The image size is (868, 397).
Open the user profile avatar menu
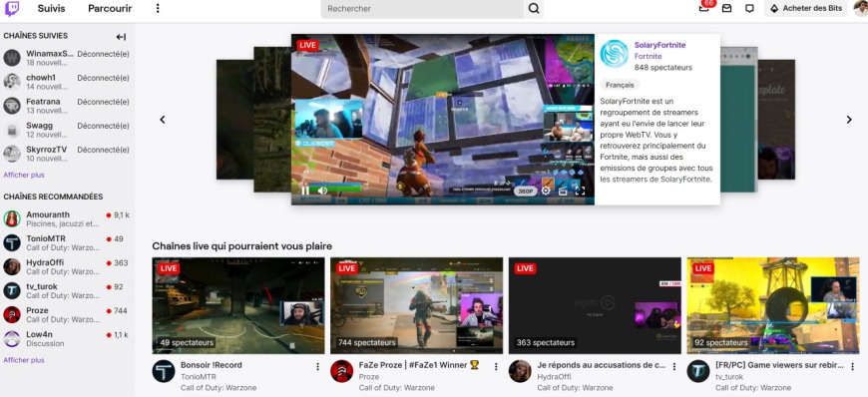860,8
